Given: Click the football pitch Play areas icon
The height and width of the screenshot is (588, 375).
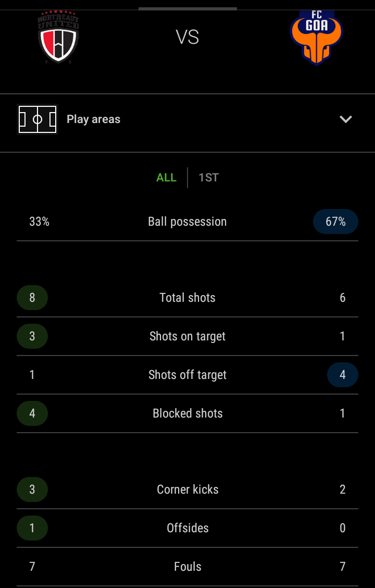Looking at the screenshot, I should (x=37, y=119).
